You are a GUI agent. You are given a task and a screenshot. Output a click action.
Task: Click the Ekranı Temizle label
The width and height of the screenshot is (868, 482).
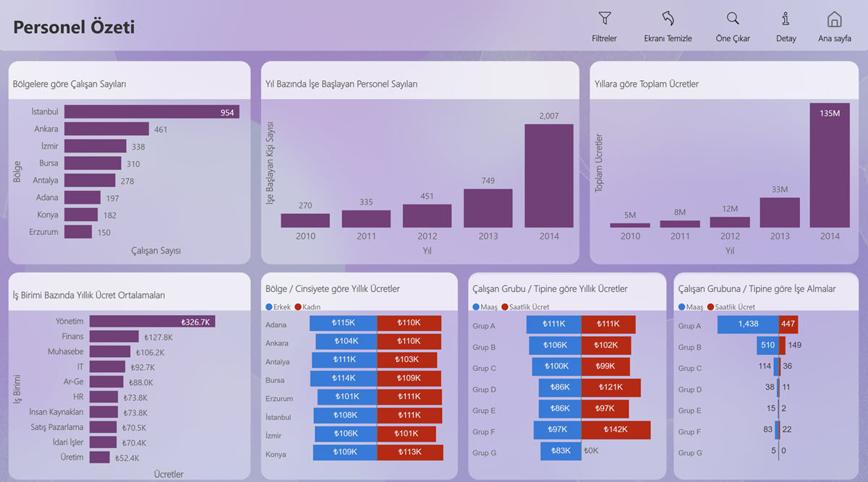pyautogui.click(x=668, y=38)
